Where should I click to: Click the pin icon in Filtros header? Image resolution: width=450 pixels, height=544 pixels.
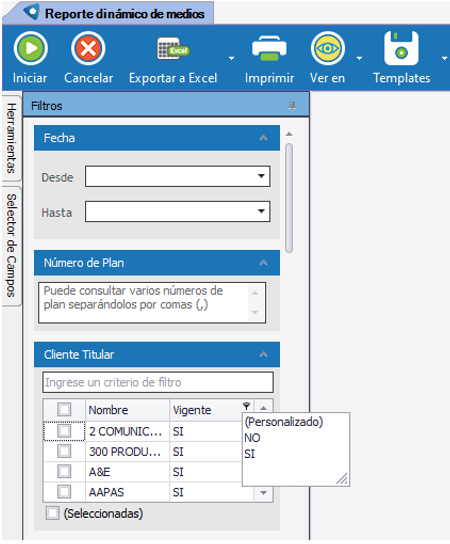click(x=292, y=106)
